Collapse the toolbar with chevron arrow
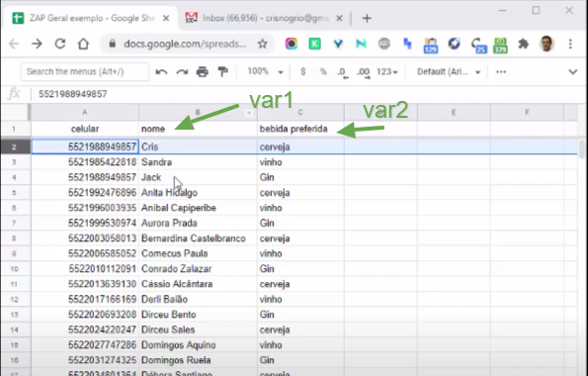The height and width of the screenshot is (376, 588). [572, 72]
